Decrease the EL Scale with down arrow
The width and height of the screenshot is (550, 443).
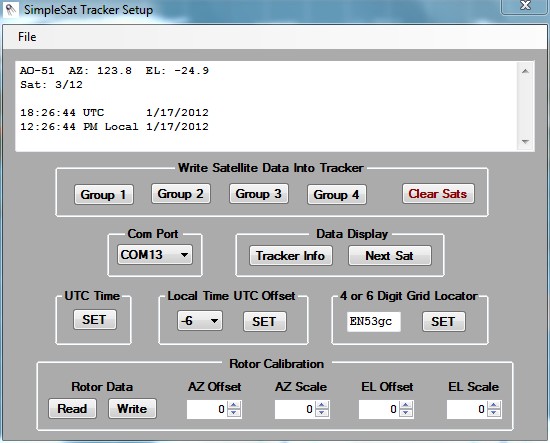494,413
